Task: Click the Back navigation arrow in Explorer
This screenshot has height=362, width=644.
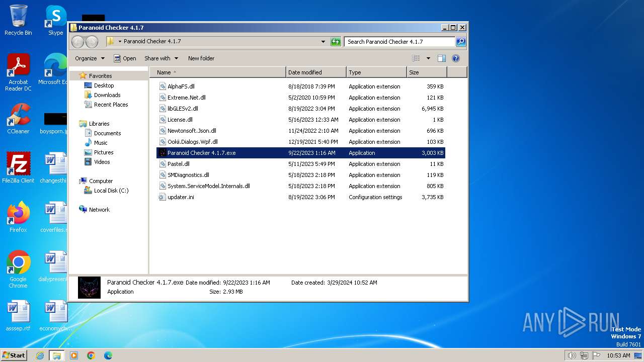Action: coord(77,42)
